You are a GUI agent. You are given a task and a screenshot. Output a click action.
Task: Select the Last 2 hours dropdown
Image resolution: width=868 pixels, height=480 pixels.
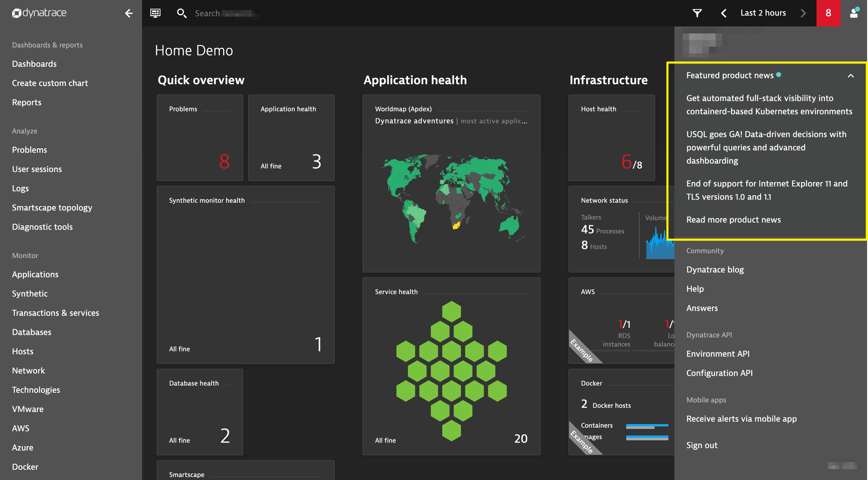763,13
